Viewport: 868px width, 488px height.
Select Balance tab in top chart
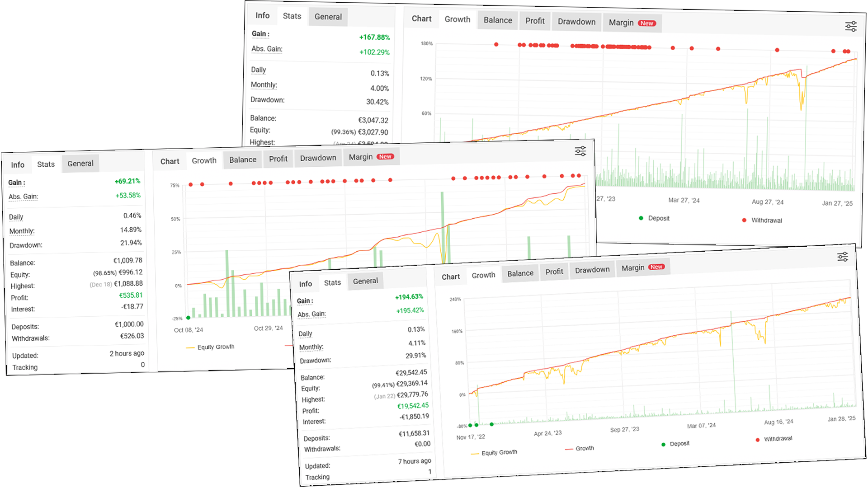point(498,20)
